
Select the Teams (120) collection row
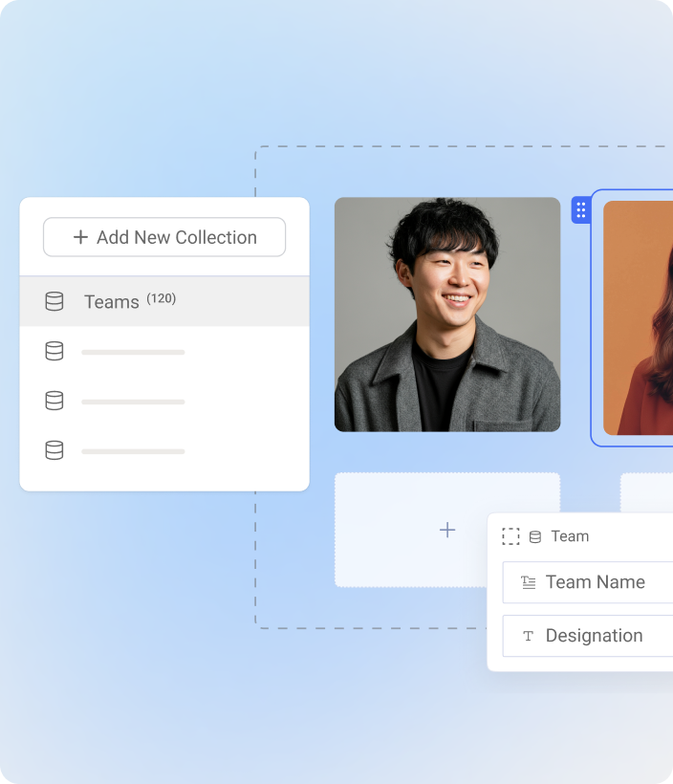point(164,301)
